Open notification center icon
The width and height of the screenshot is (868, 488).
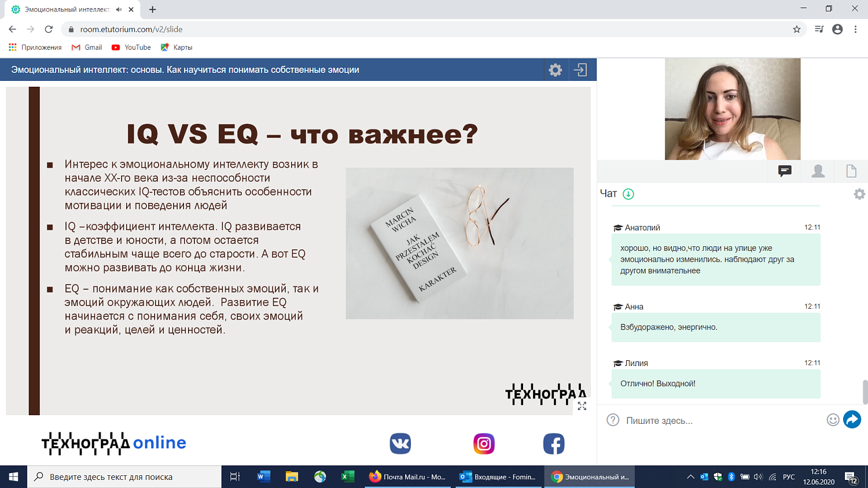point(851,478)
